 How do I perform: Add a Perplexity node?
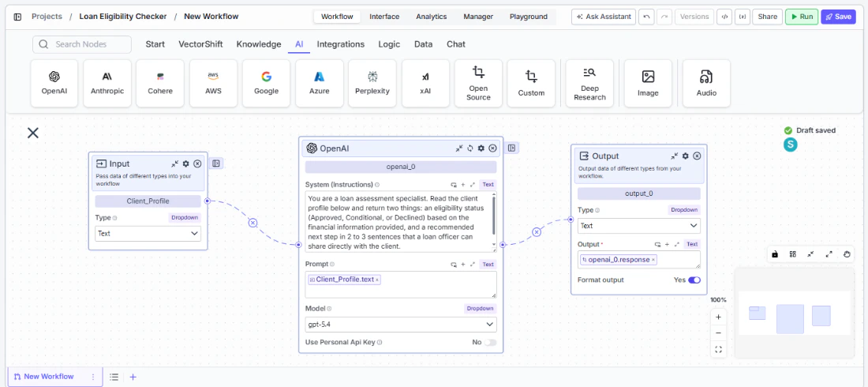point(372,83)
